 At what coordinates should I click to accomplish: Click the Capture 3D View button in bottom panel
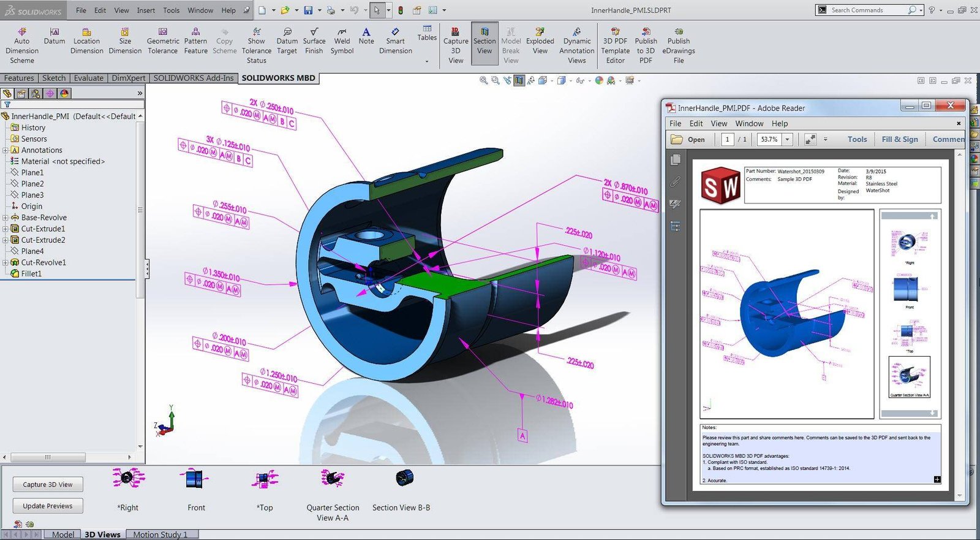(x=48, y=484)
